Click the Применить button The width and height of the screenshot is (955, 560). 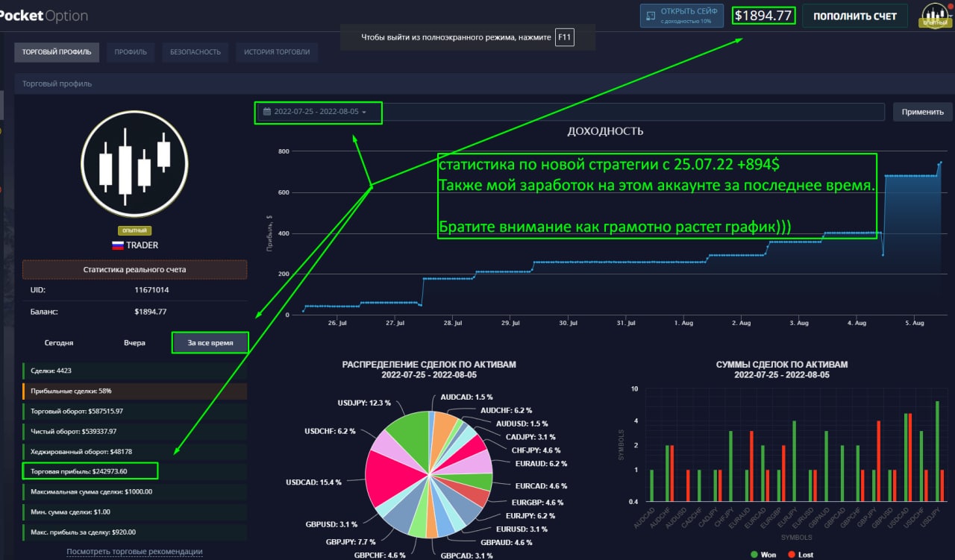point(923,112)
